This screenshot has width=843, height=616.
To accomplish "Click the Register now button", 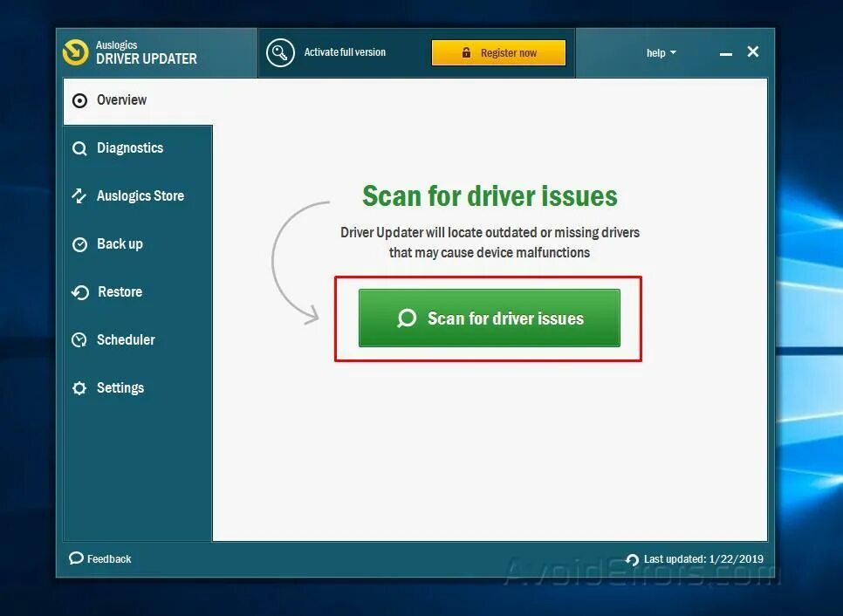I will [x=498, y=52].
